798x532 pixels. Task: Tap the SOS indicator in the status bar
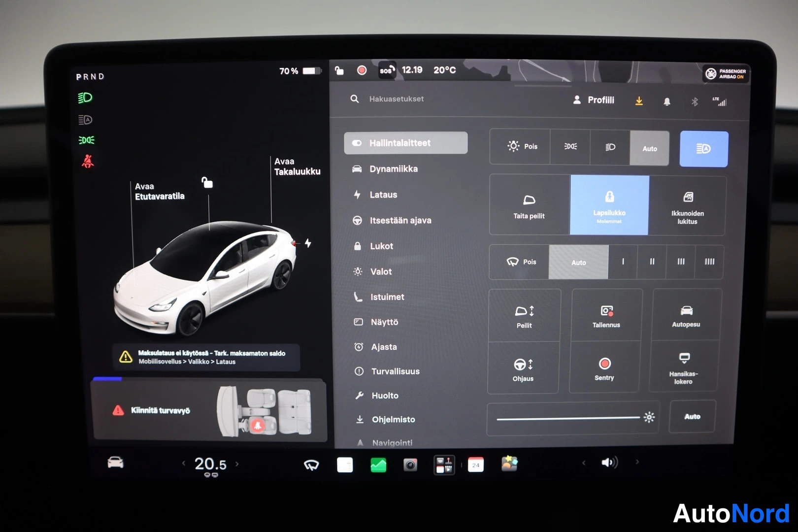tap(387, 70)
